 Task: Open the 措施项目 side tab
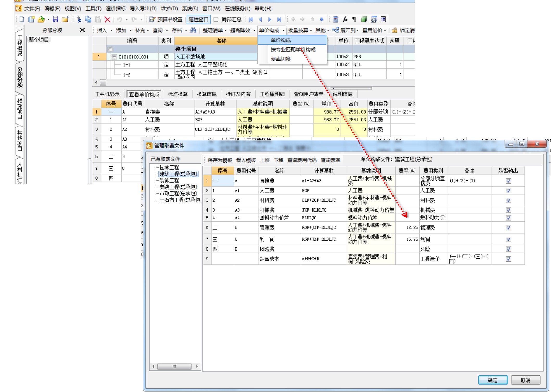[x=20, y=109]
